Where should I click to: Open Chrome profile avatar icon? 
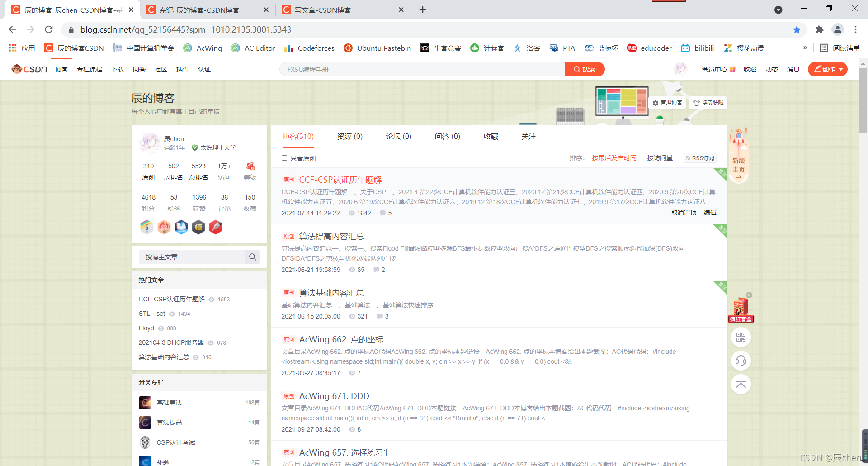click(837, 29)
